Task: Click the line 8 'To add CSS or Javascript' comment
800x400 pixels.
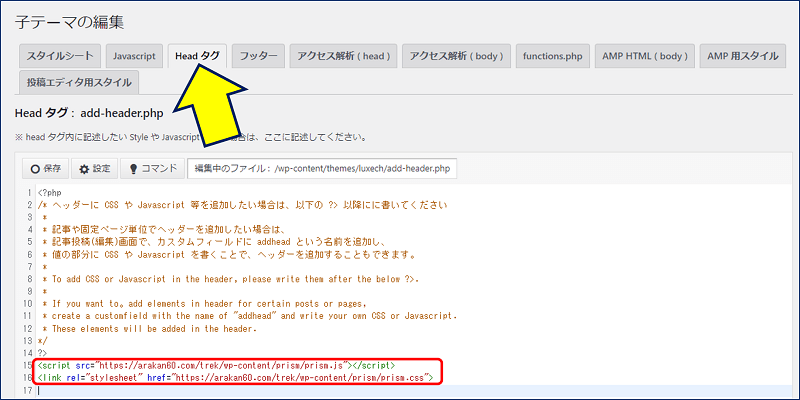Action: [x=230, y=280]
